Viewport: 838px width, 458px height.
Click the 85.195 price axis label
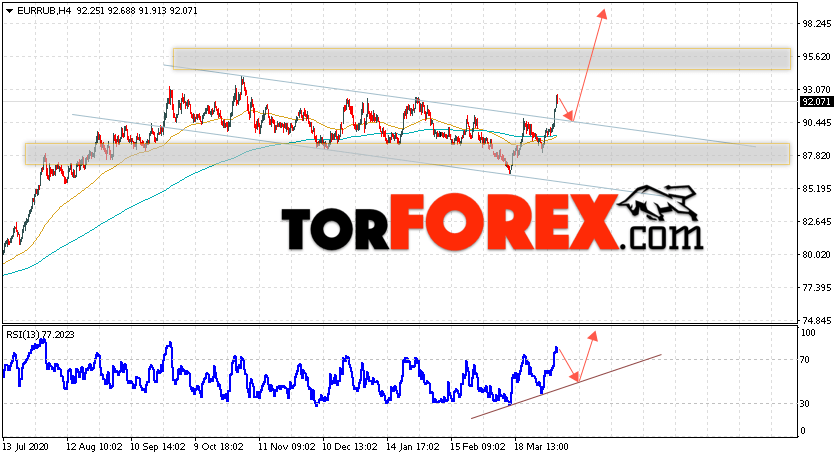[x=817, y=189]
